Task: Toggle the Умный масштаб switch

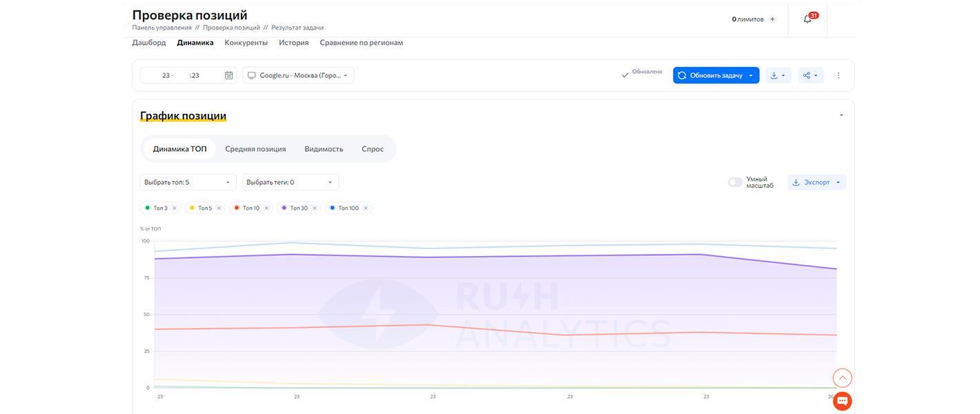Action: click(x=735, y=182)
